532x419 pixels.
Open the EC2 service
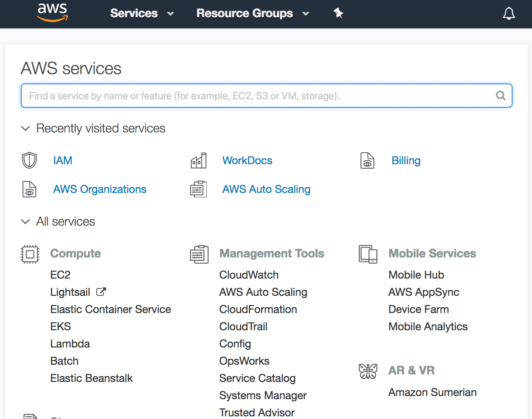(x=61, y=275)
